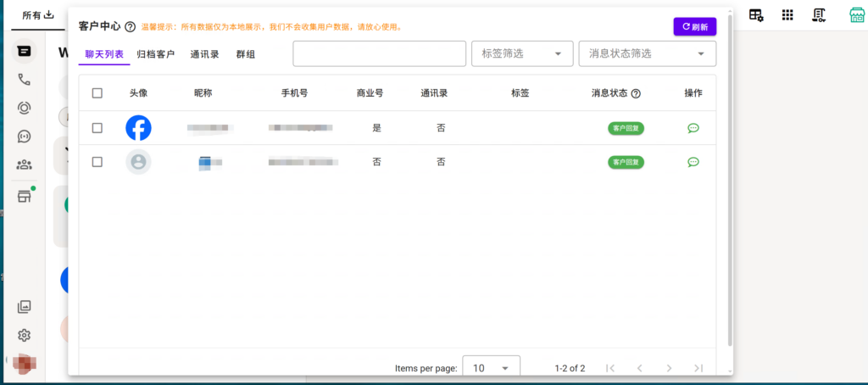
Task: Open chat for the Facebook avatar row
Action: pyautogui.click(x=693, y=128)
